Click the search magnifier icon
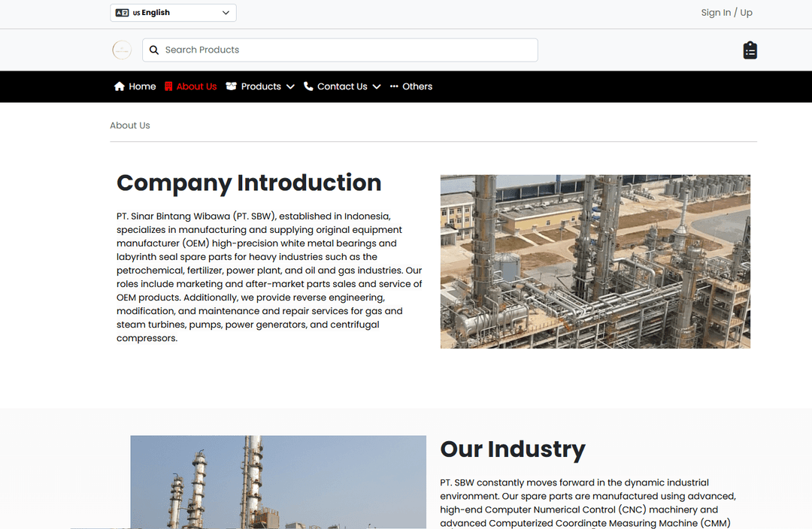Screen dimensions: 812x529 (154, 50)
